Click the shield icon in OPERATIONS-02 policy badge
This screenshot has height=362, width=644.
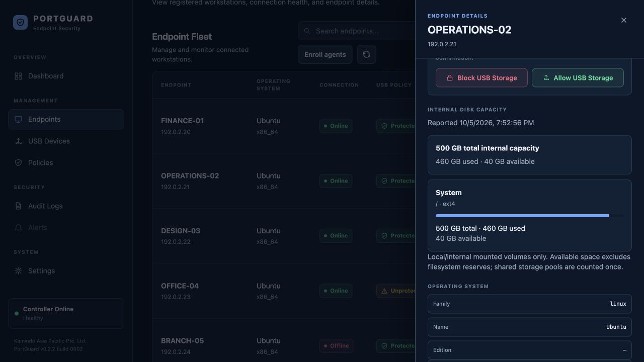384,181
